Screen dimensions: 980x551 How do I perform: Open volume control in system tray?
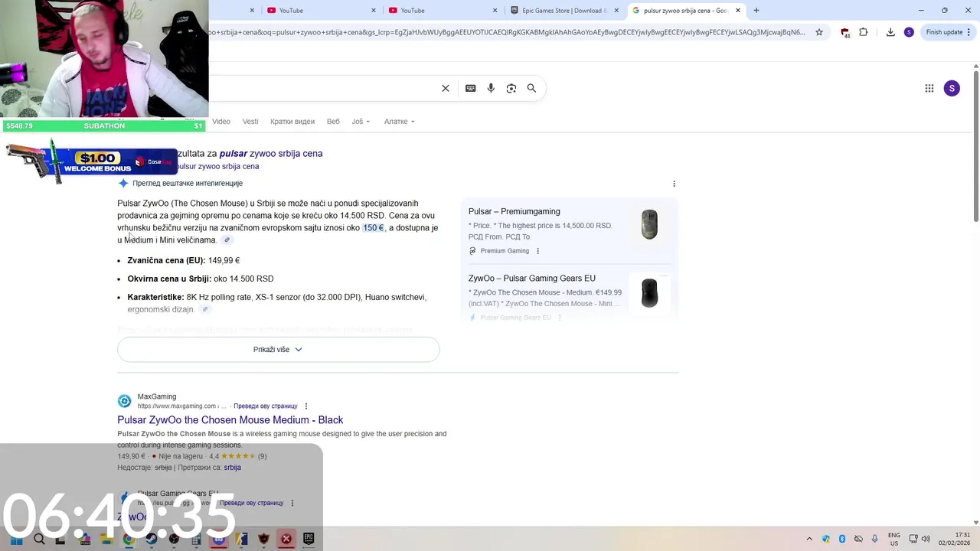pyautogui.click(x=926, y=539)
